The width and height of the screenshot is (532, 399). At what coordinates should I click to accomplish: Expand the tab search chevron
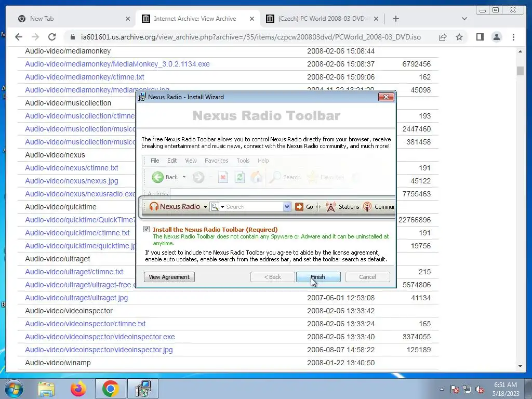point(464,19)
